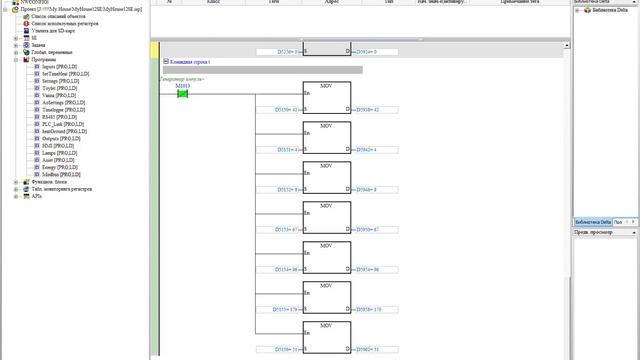The width and height of the screenshot is (640, 360).
Task: Open the Inputs [PRG,LD] program
Action: (x=59, y=67)
